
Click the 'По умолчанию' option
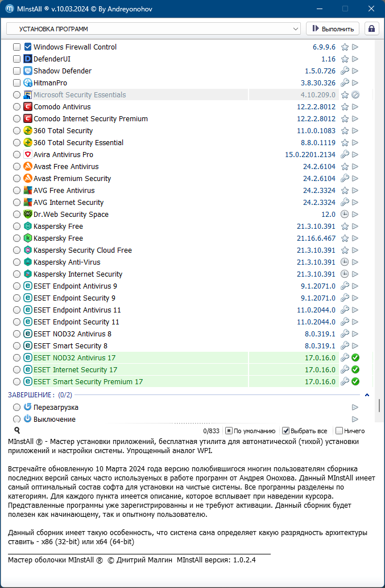pos(229,431)
